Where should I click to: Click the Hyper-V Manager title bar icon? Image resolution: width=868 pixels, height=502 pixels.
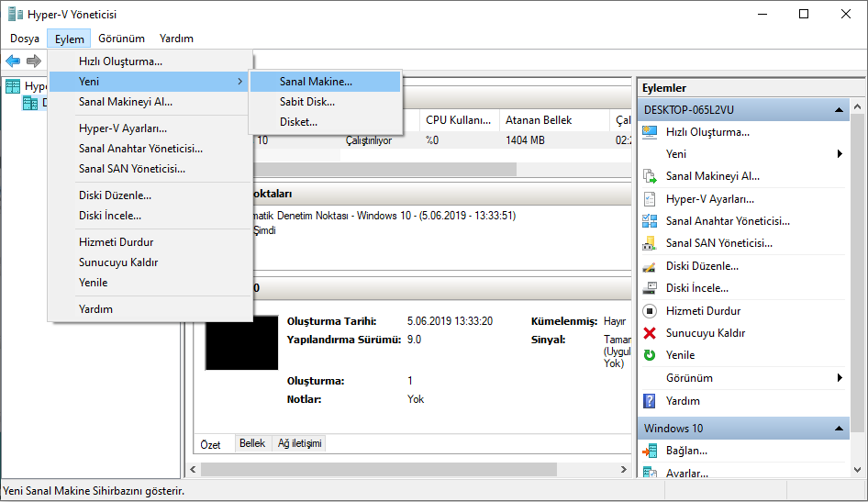[x=16, y=14]
